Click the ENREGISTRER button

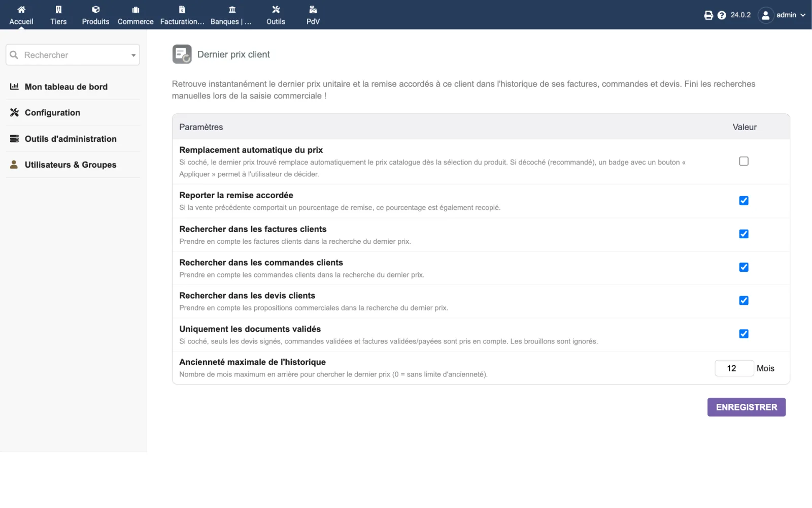pyautogui.click(x=746, y=407)
